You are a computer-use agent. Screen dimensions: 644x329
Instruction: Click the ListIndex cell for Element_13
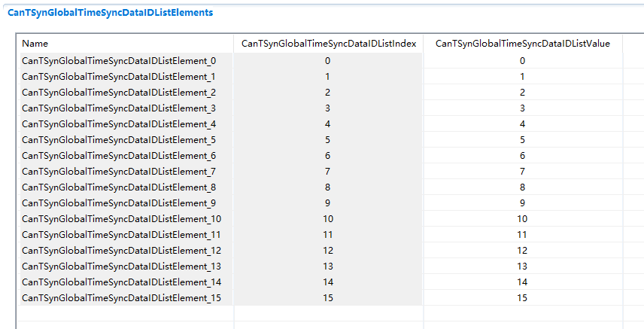coord(328,267)
